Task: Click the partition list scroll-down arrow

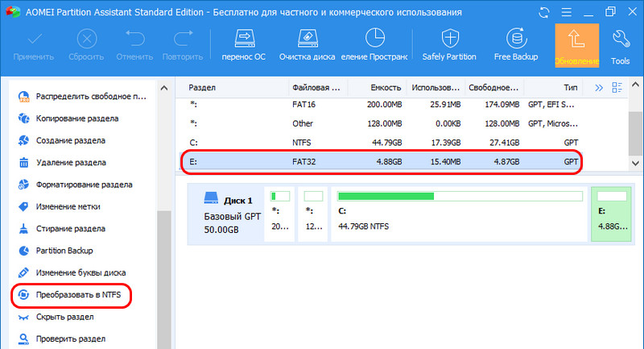Action: (636, 163)
